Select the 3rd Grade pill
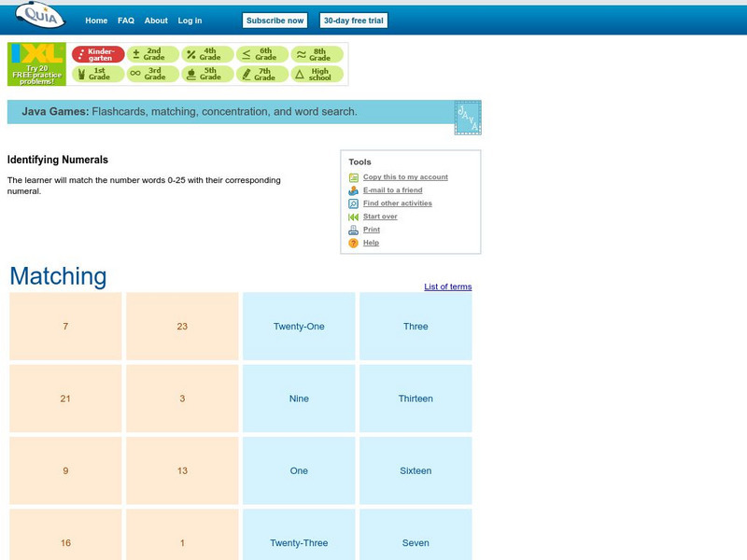747x560 pixels. (152, 74)
